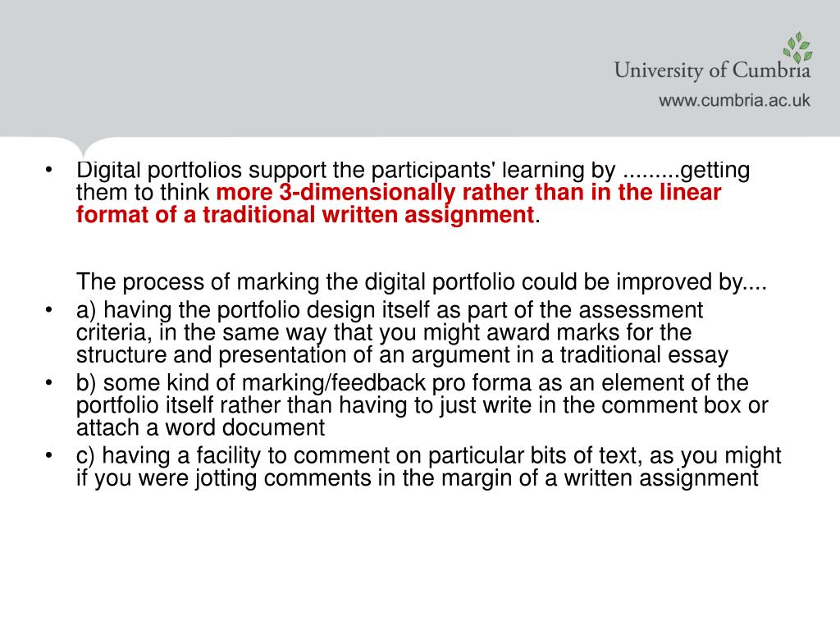840x630 pixels.
Task: Open the www.cumbria.ac.uk link
Action: (x=734, y=100)
